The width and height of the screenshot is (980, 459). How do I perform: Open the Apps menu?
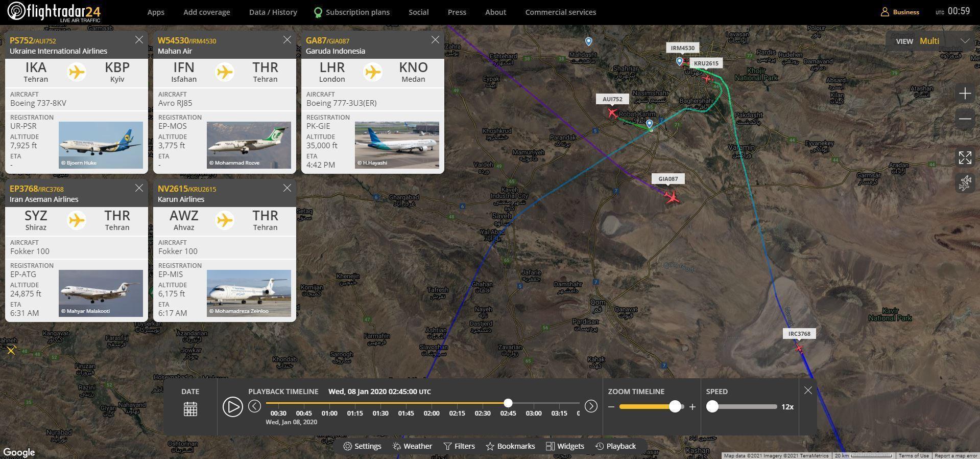click(x=156, y=12)
